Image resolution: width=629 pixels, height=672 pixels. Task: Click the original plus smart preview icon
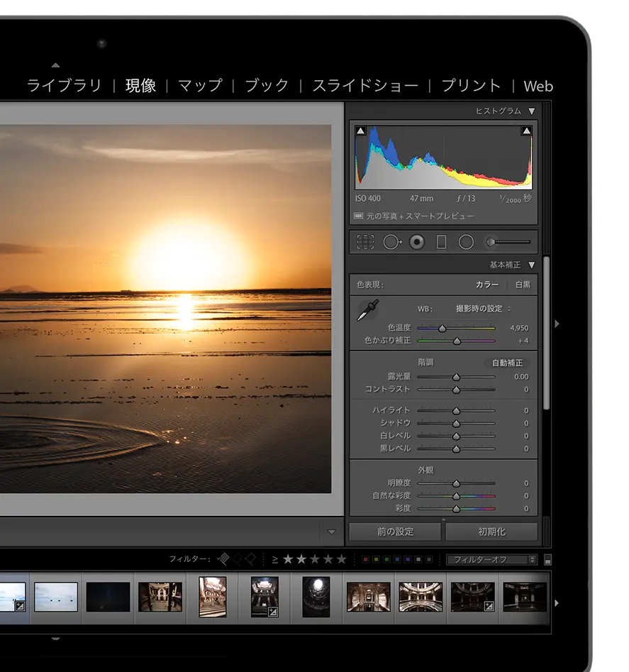tap(358, 216)
